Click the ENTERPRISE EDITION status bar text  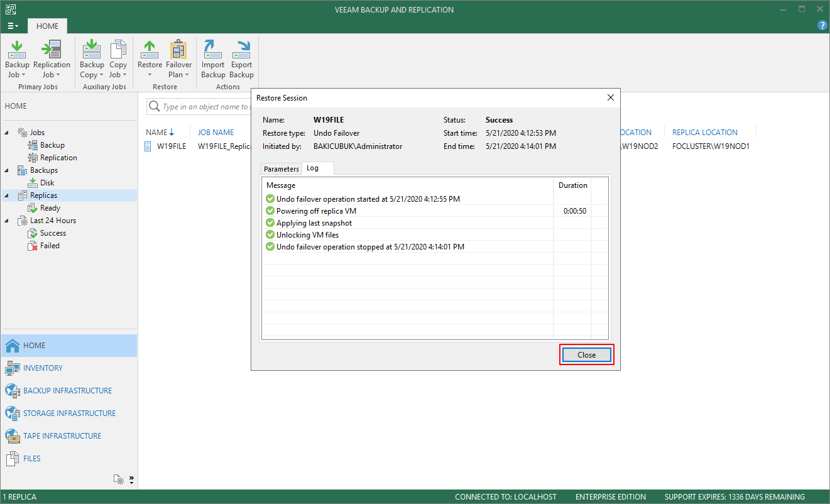pos(611,497)
